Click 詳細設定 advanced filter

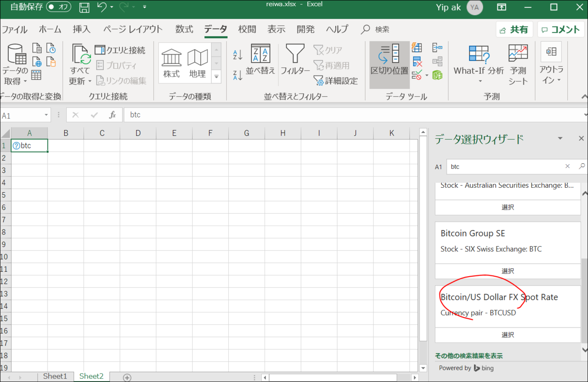[336, 81]
